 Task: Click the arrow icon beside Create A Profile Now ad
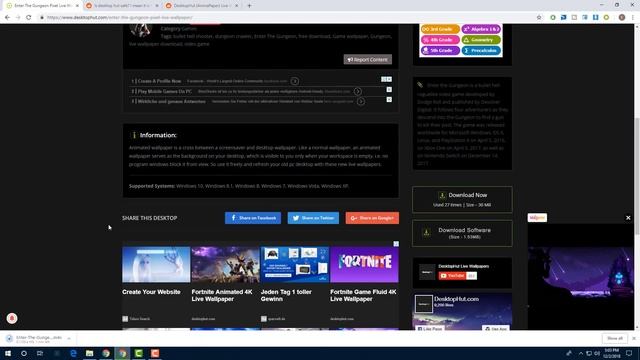(295, 81)
